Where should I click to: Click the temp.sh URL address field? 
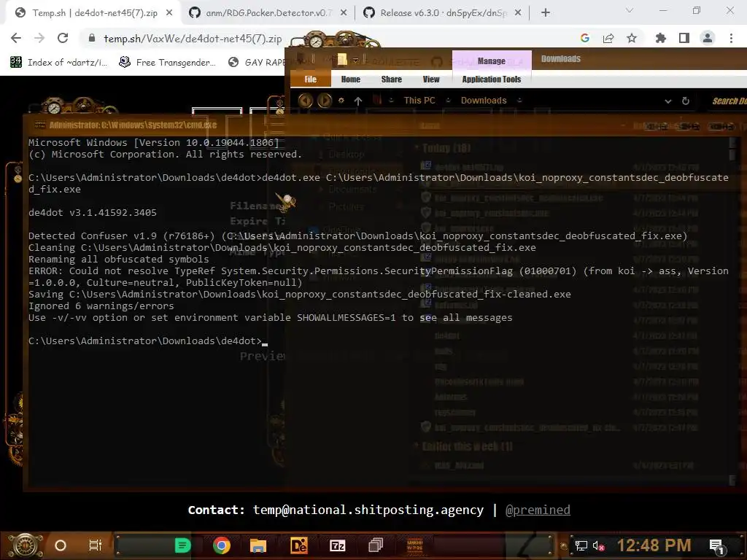click(x=193, y=39)
